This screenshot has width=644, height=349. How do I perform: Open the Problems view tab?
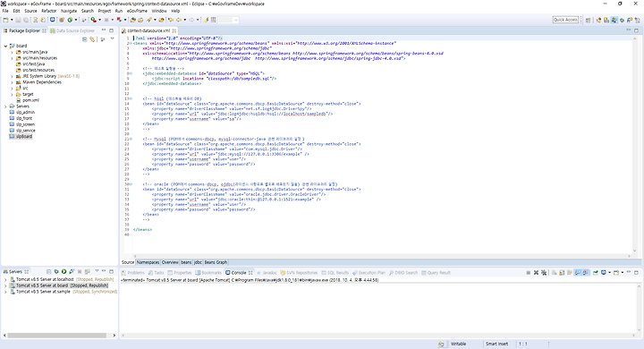coord(133,273)
